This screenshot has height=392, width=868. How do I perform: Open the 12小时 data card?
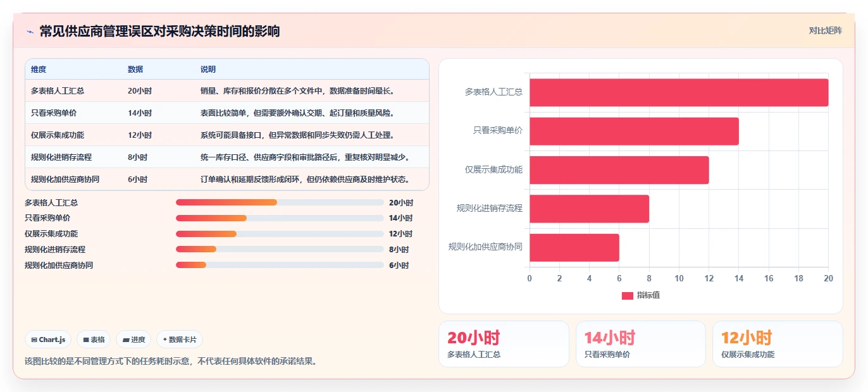click(778, 344)
